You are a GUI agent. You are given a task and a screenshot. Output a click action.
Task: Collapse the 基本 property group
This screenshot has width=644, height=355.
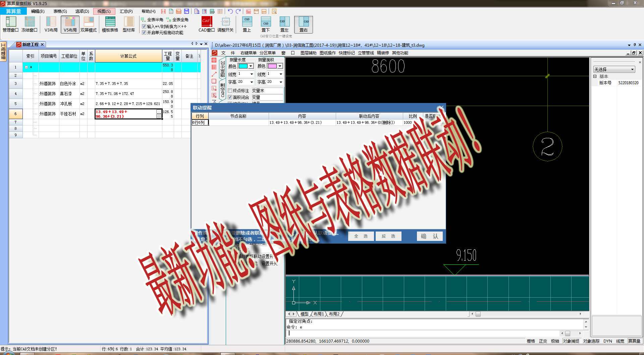[595, 76]
